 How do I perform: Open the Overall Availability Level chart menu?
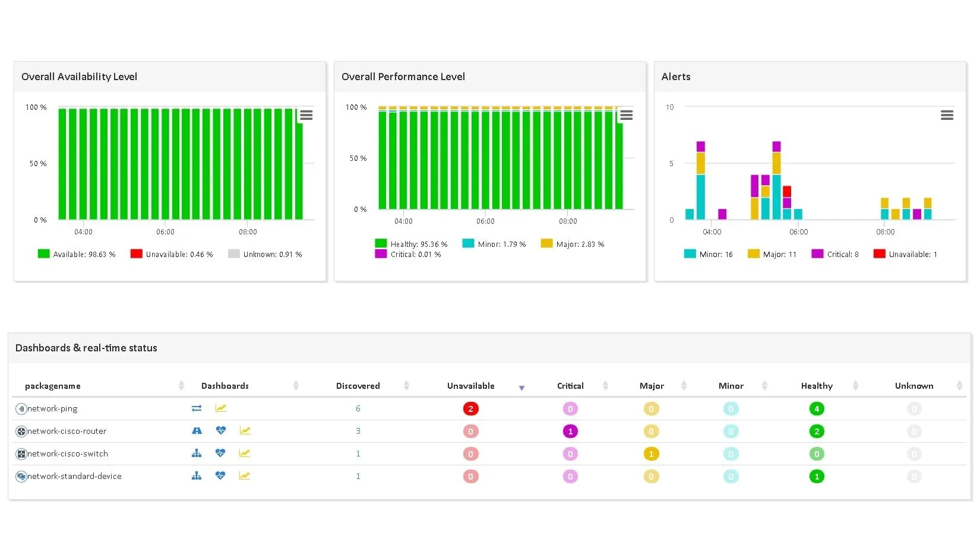coord(306,115)
